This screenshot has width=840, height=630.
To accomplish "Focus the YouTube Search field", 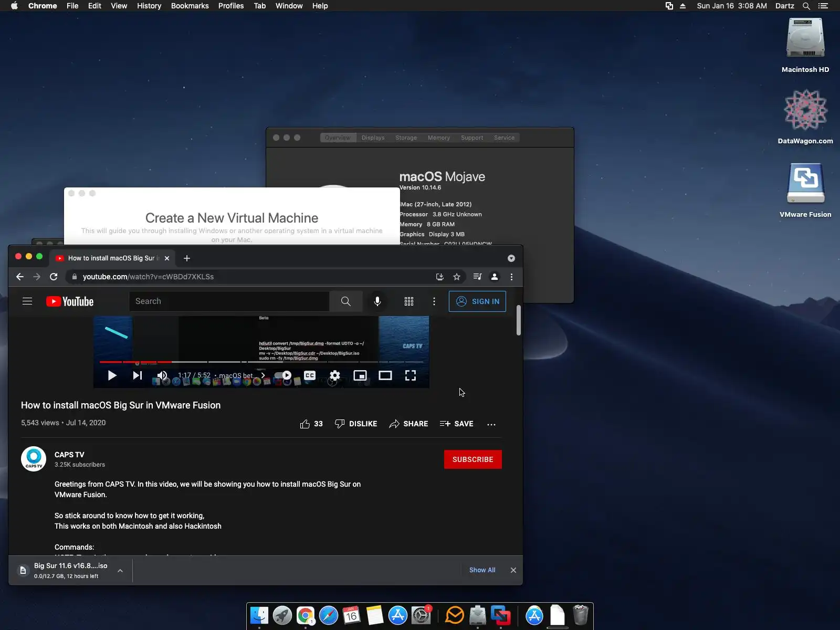I will click(229, 301).
